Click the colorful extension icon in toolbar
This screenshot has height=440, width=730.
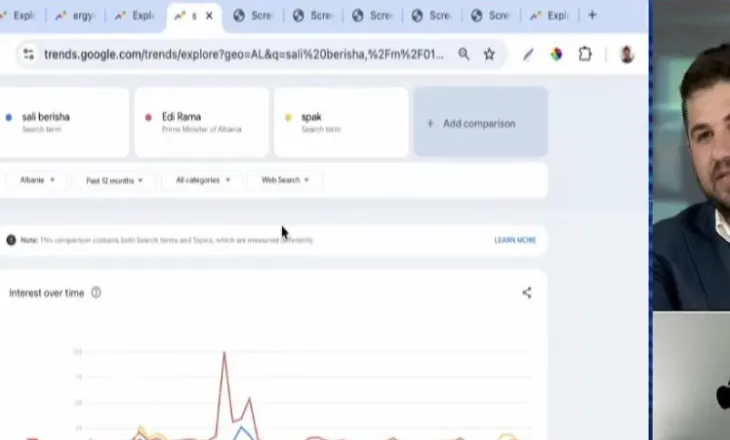pos(556,54)
